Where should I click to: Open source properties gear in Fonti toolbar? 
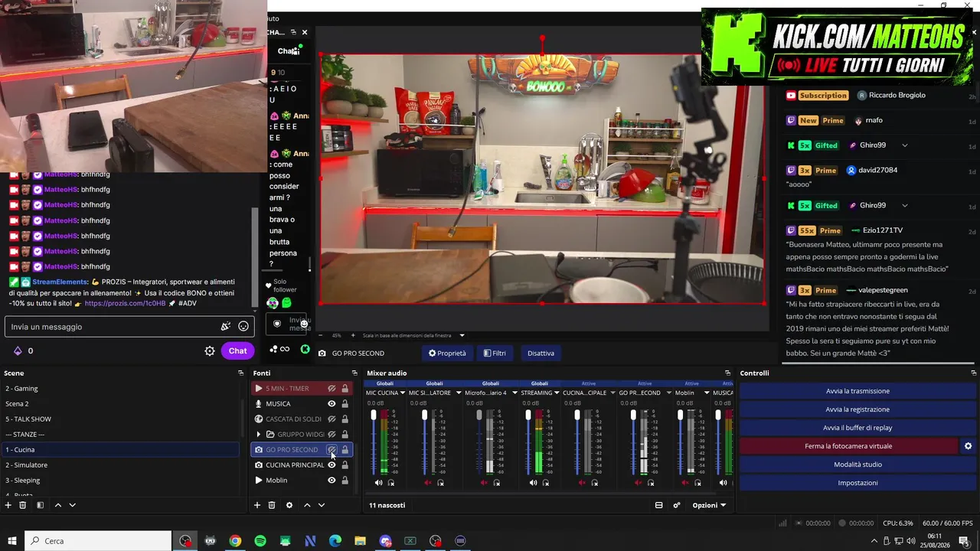tap(289, 505)
